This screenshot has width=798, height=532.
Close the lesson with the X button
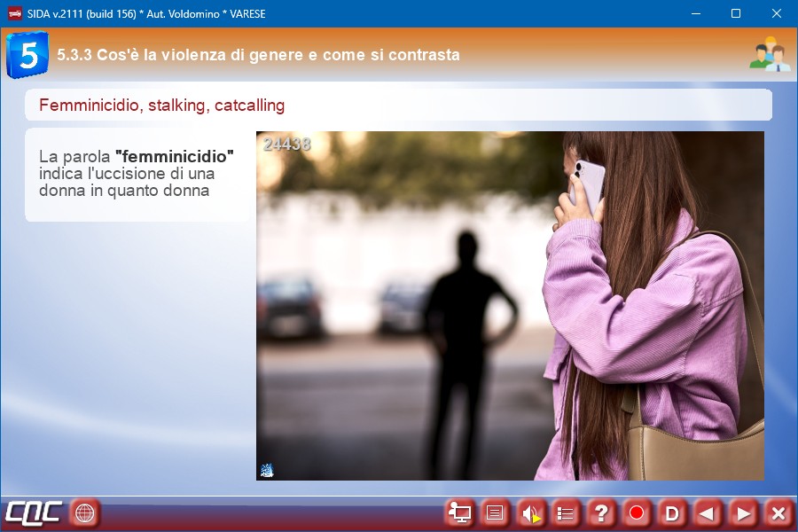[x=778, y=512]
